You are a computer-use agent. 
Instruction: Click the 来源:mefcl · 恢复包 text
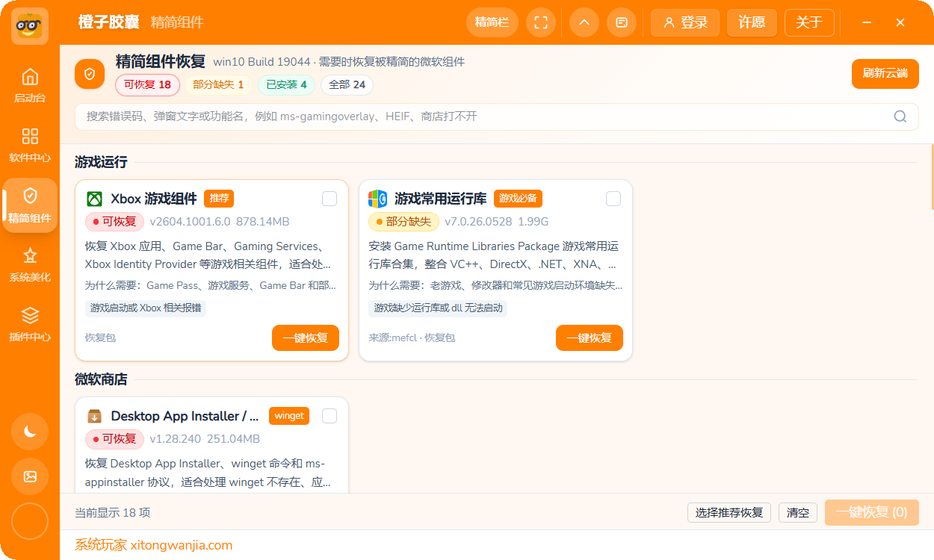pos(412,337)
